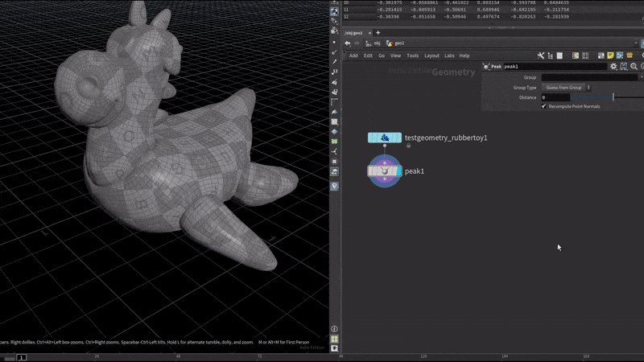Select the peak1 node
The height and width of the screenshot is (362, 644).
click(x=385, y=171)
